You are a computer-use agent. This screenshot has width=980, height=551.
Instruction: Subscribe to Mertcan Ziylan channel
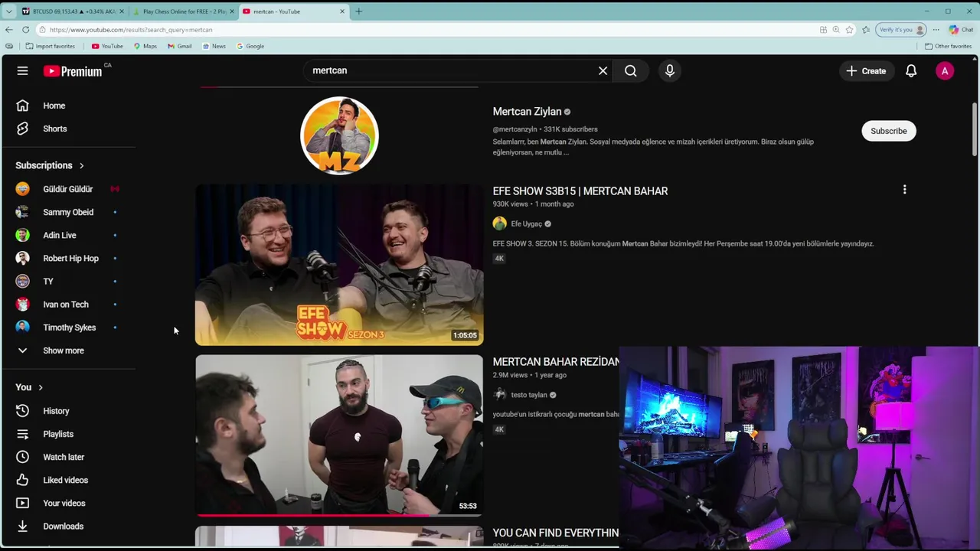point(888,131)
